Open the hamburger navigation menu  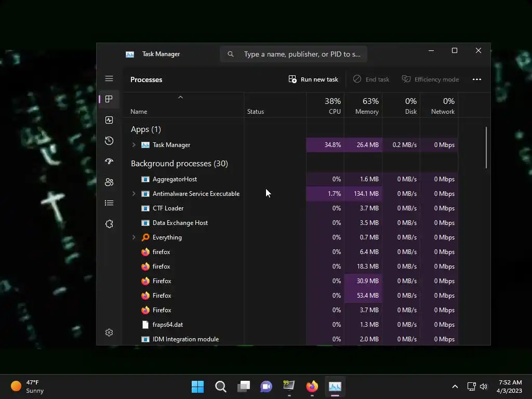tap(109, 79)
